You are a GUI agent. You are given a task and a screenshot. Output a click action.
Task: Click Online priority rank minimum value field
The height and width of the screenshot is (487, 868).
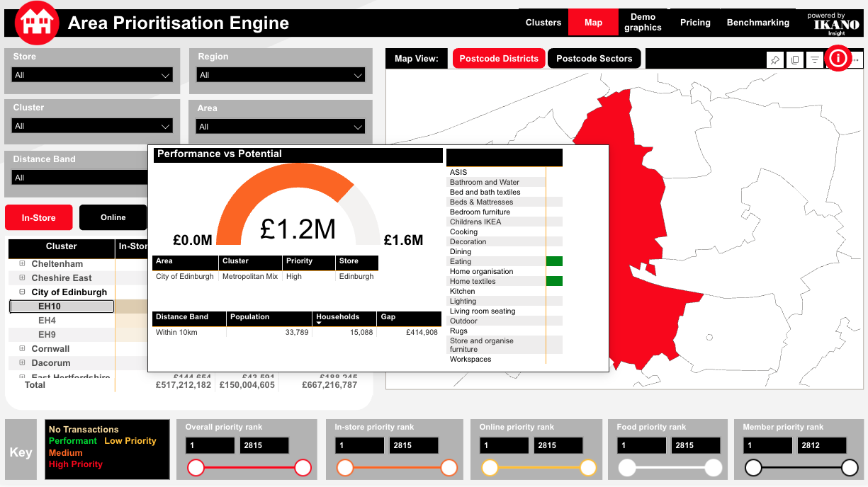coord(504,445)
